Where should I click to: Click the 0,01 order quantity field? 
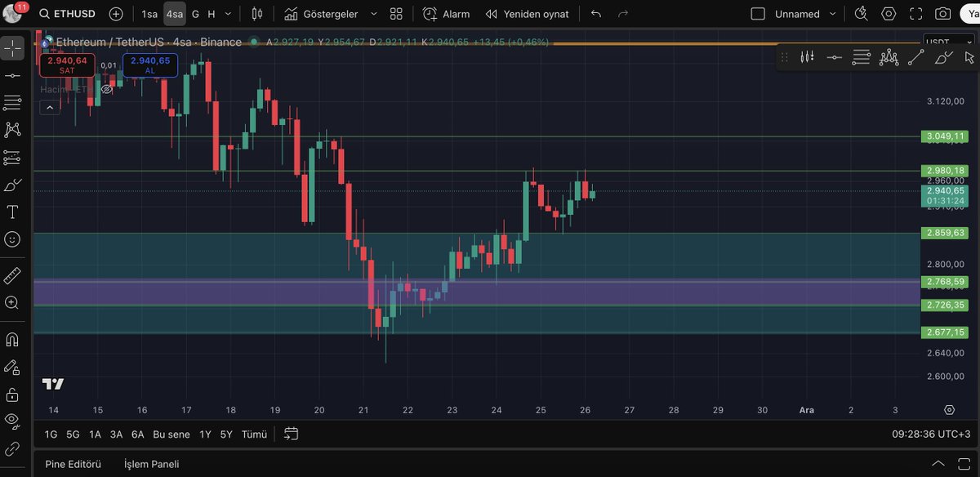[x=109, y=65]
